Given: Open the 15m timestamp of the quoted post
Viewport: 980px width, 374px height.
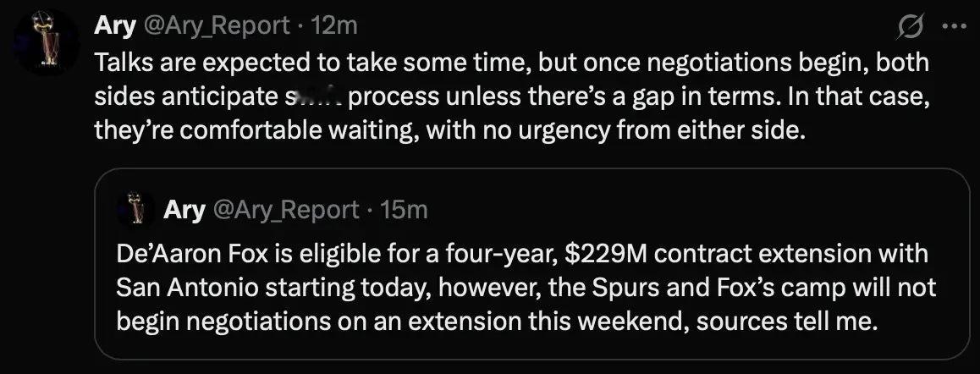Looking at the screenshot, I should (404, 210).
